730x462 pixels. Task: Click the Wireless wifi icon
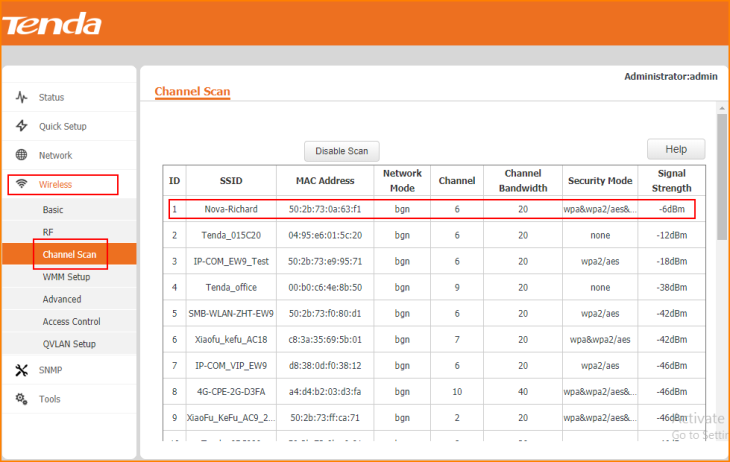click(x=22, y=184)
